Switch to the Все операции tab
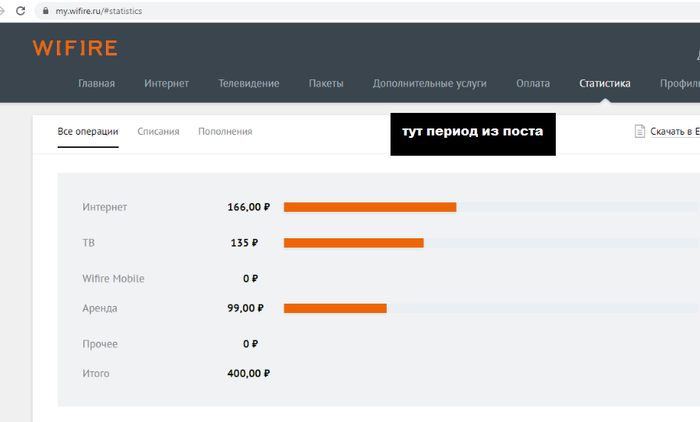700x422 pixels. 88,131
